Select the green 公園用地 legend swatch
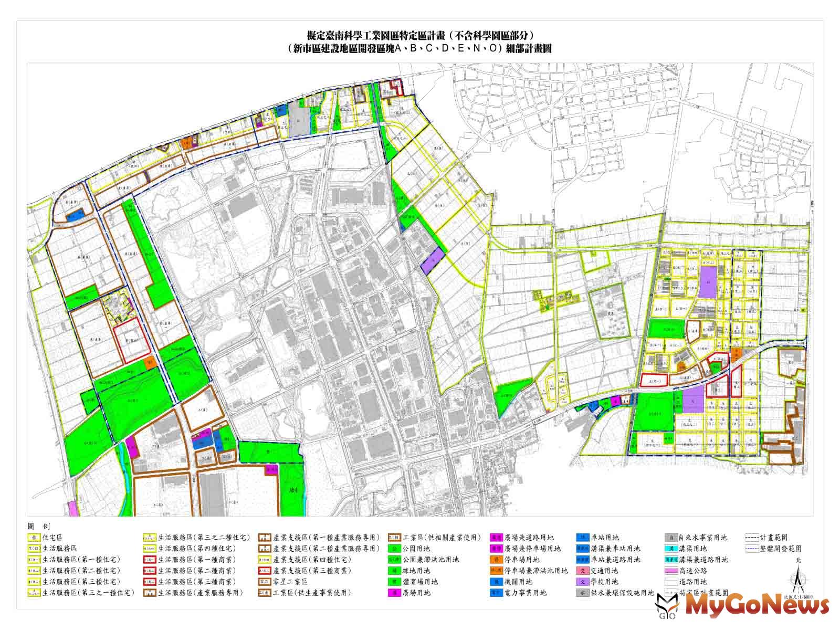 [394, 549]
